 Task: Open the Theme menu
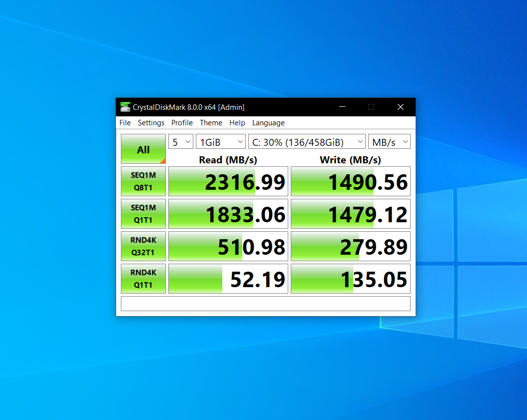coord(211,123)
